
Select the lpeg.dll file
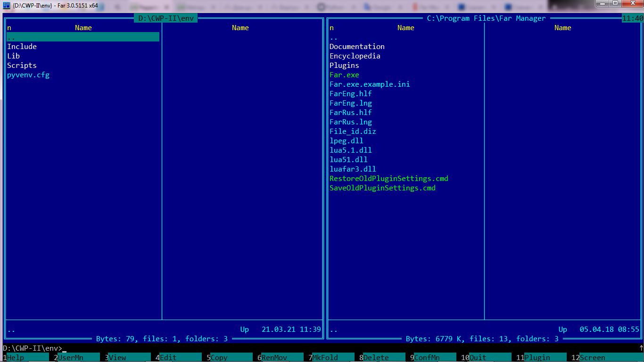click(347, 141)
